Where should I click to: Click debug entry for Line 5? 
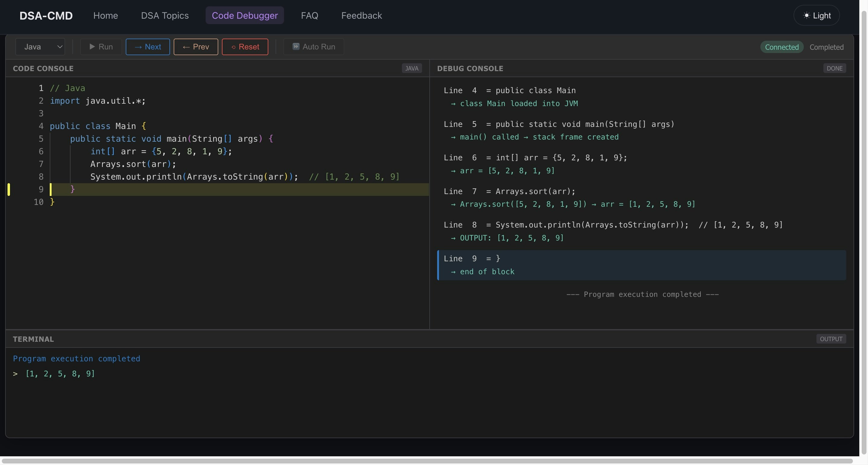click(x=559, y=124)
